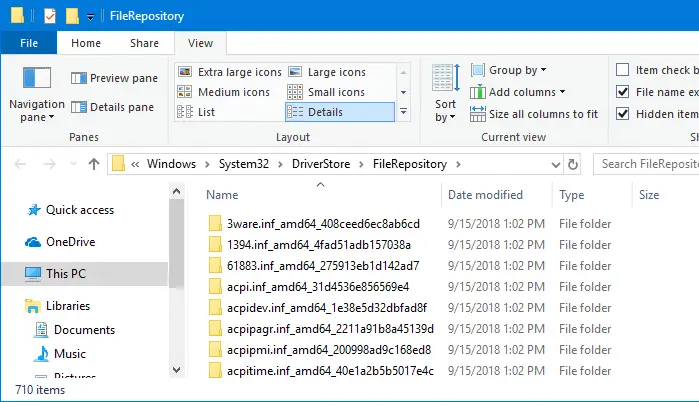This screenshot has width=699, height=402.
Task: Open the Group by dropdown
Action: pyautogui.click(x=508, y=70)
